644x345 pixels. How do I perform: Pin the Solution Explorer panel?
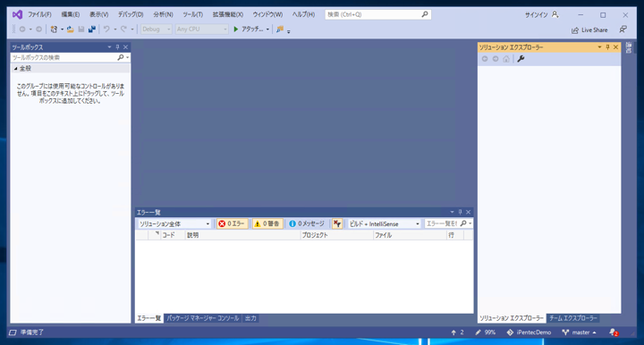[608, 47]
